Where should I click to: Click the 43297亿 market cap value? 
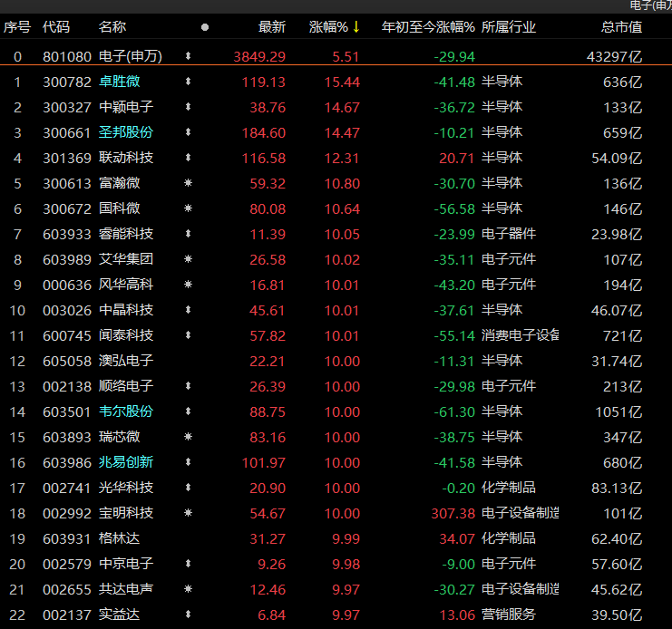coord(615,56)
